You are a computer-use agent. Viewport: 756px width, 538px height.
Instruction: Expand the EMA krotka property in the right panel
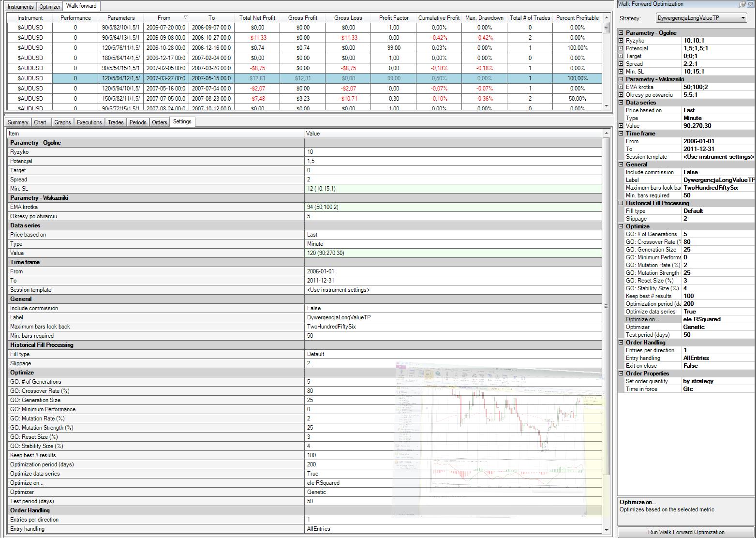[x=621, y=87]
